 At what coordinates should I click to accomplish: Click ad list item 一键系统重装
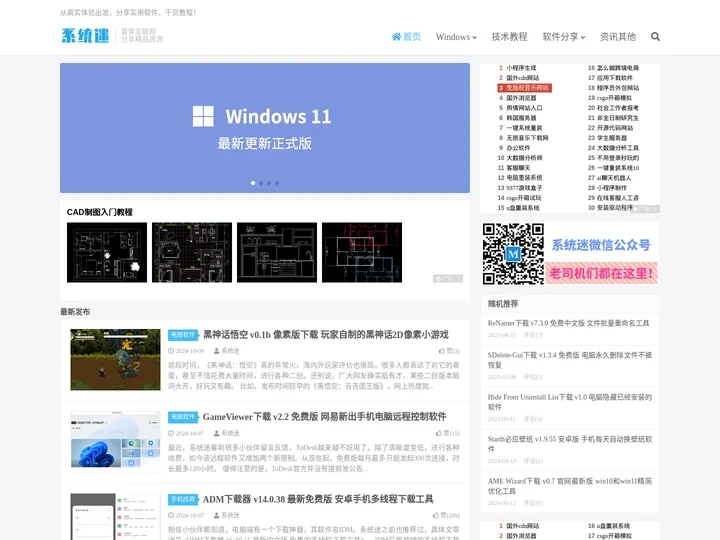click(524, 128)
